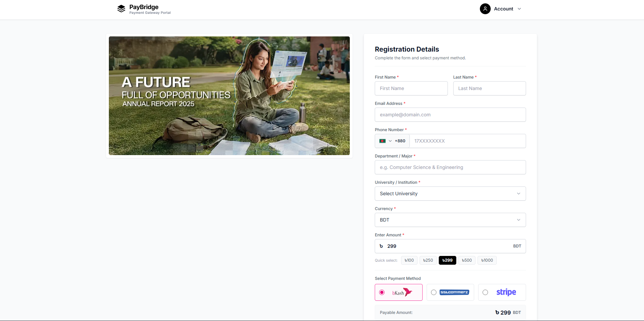The width and height of the screenshot is (644, 321).
Task: Select the bKash radio button
Action: (x=382, y=292)
